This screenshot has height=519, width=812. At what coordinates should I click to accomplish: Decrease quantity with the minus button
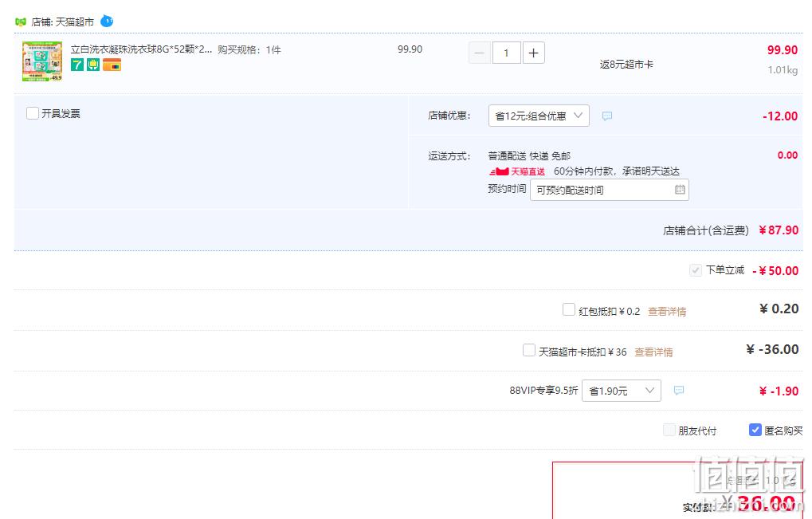click(480, 53)
